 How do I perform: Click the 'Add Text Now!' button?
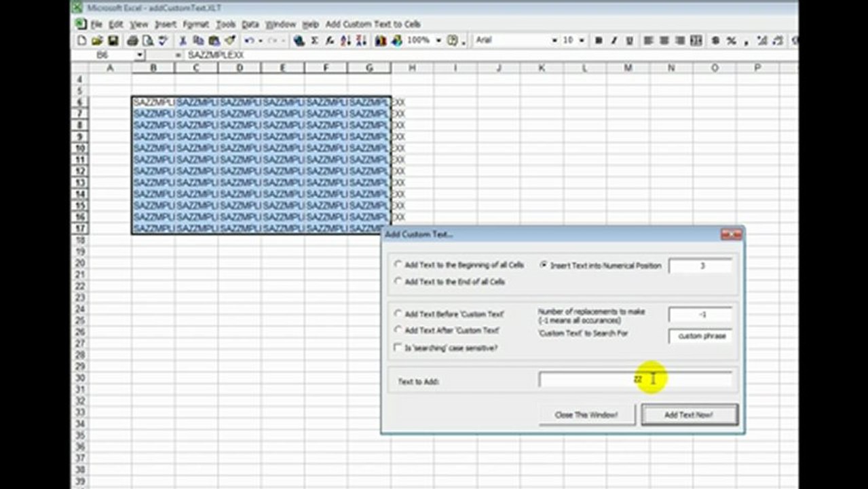[x=689, y=414]
